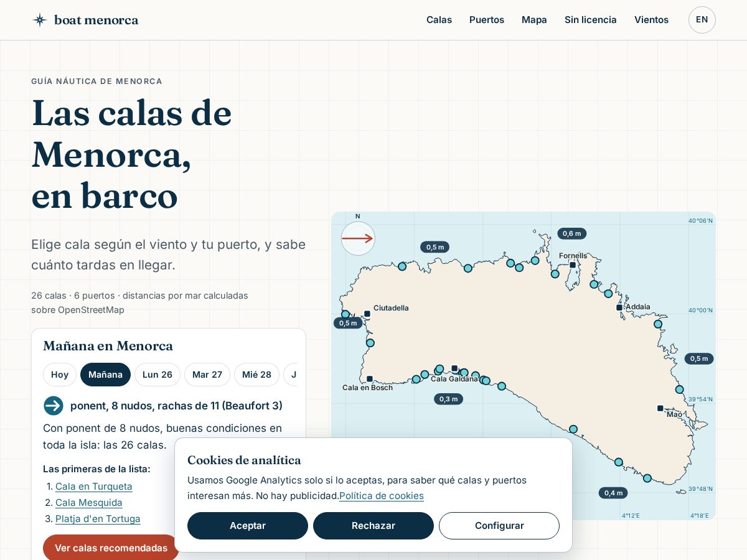Click the ponent wind direction arrow icon
Image resolution: width=747 pixels, height=560 pixels.
coord(54,406)
